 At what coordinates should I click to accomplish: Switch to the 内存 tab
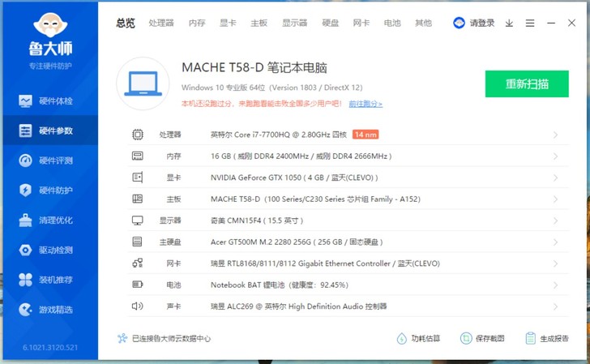pos(197,23)
